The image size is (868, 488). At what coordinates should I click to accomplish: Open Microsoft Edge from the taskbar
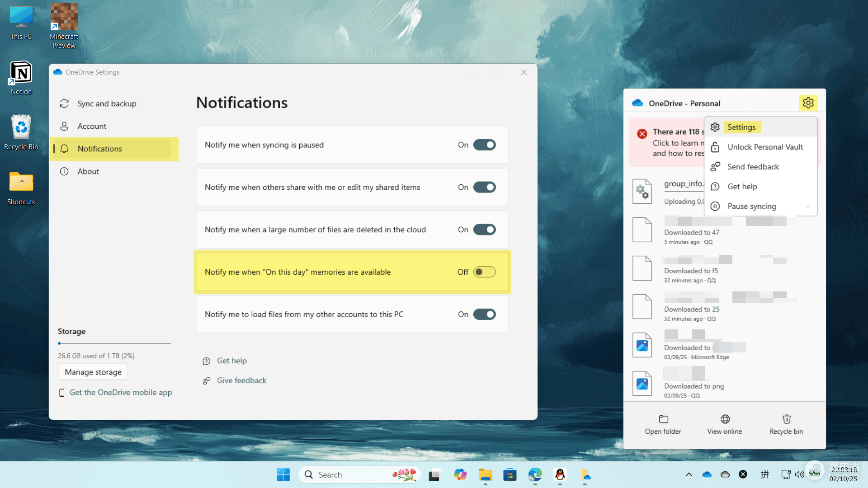[x=535, y=474]
